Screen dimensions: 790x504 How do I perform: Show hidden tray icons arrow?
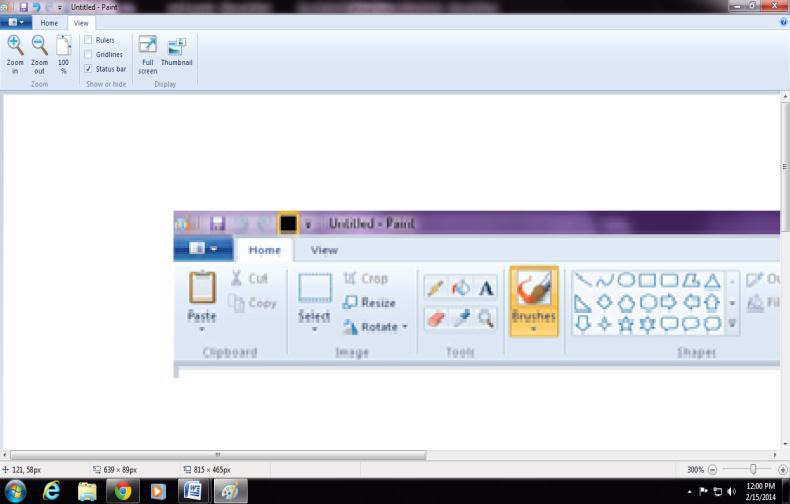coord(689,491)
